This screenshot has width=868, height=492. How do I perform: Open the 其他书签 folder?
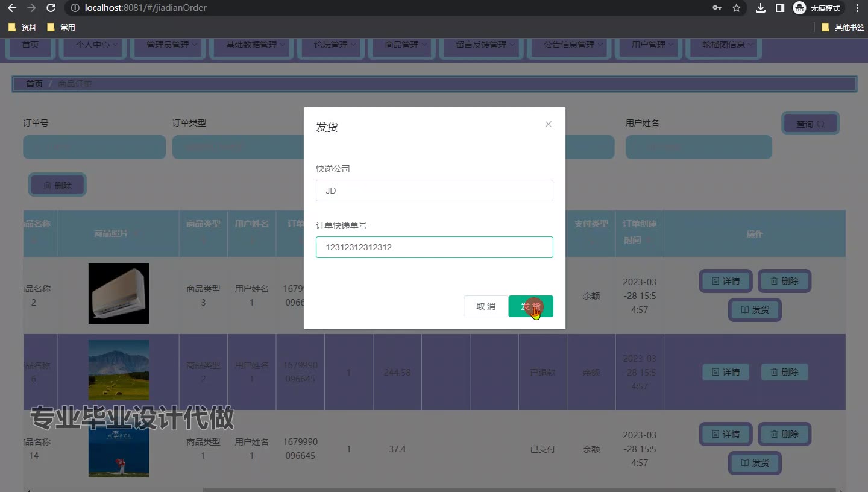pos(843,27)
